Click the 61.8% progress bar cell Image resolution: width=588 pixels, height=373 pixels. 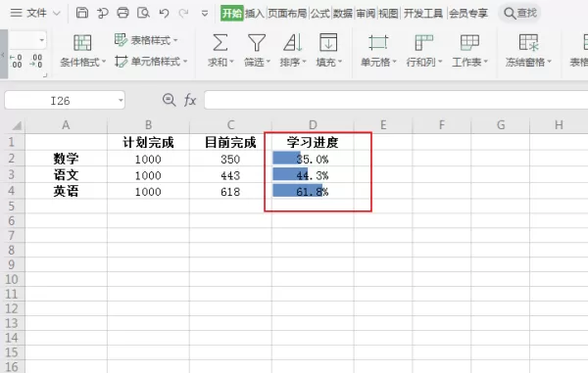tap(313, 191)
